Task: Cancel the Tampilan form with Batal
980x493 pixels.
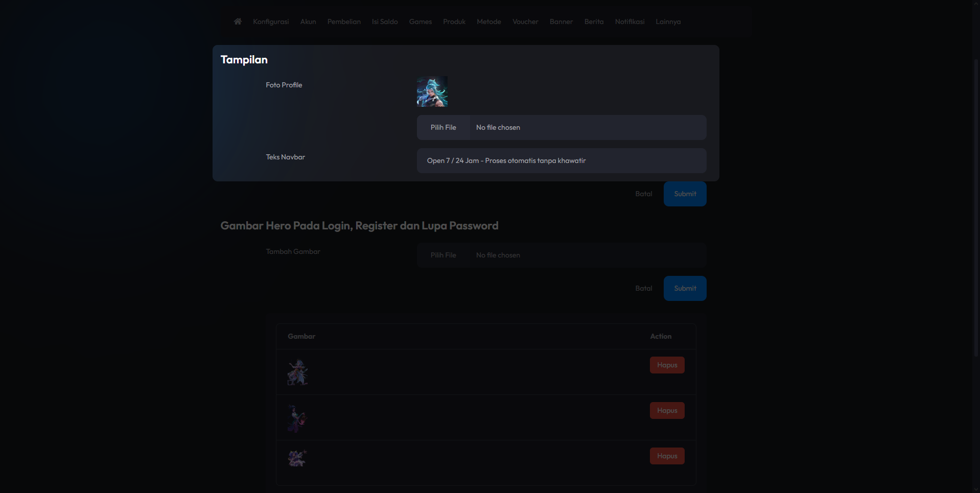Action: [644, 194]
